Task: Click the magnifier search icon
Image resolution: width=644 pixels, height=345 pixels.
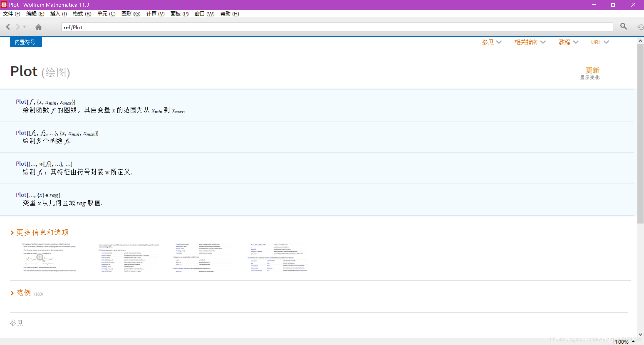Action: point(623,26)
